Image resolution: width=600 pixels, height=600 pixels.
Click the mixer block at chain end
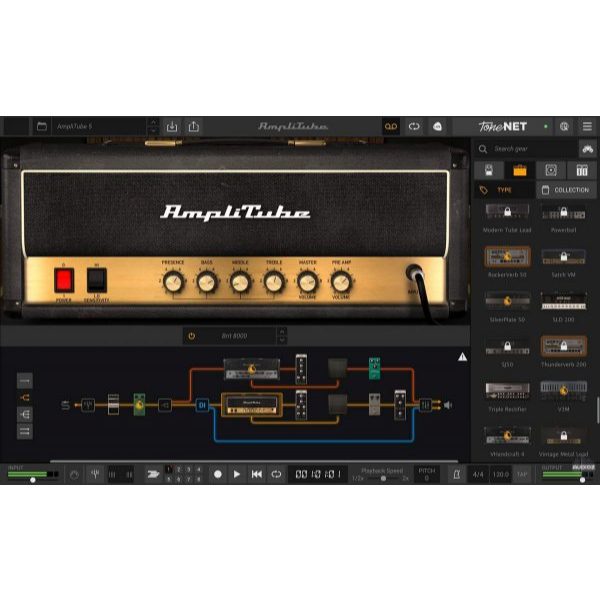(x=425, y=405)
